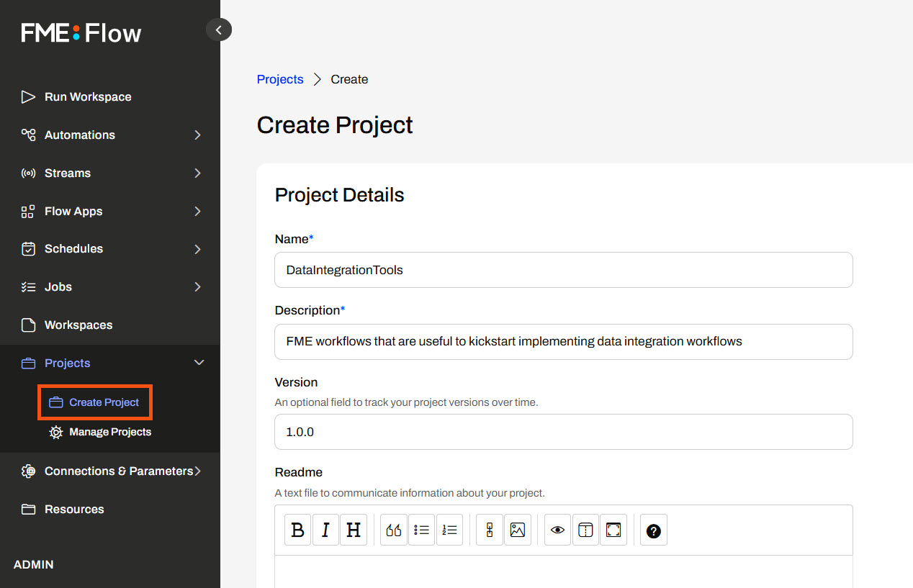Image resolution: width=913 pixels, height=588 pixels.
Task: Expand the Streams submenu chevron
Action: [x=198, y=173]
